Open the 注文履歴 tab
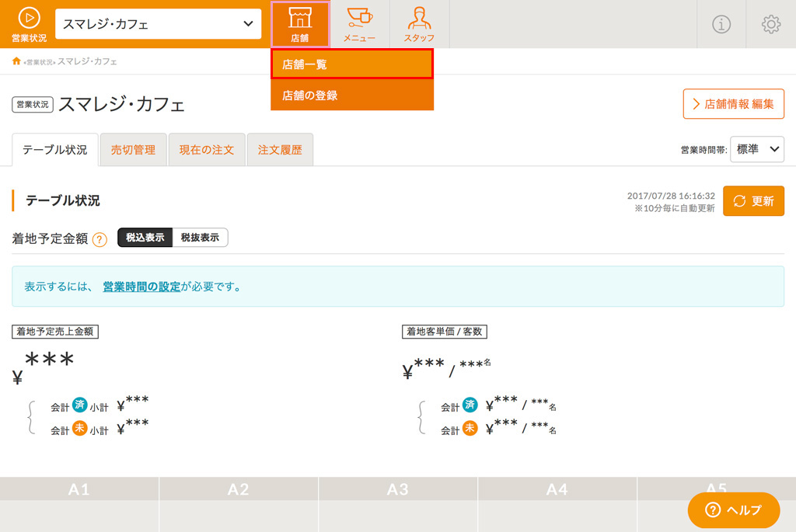Image resolution: width=796 pixels, height=532 pixels. (x=280, y=150)
